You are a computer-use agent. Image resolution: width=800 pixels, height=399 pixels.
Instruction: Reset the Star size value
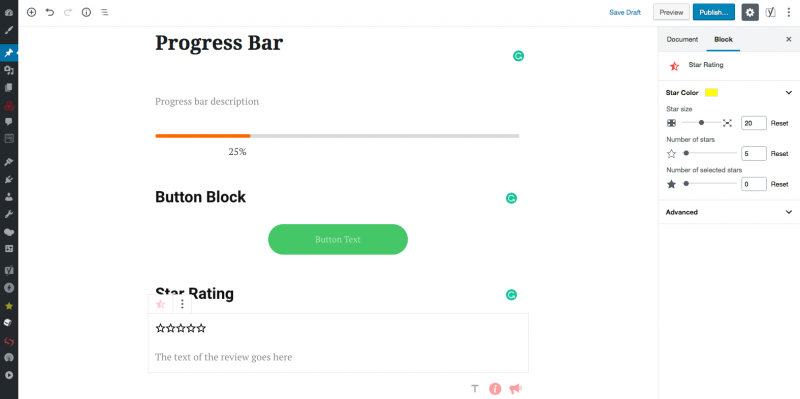coord(779,123)
